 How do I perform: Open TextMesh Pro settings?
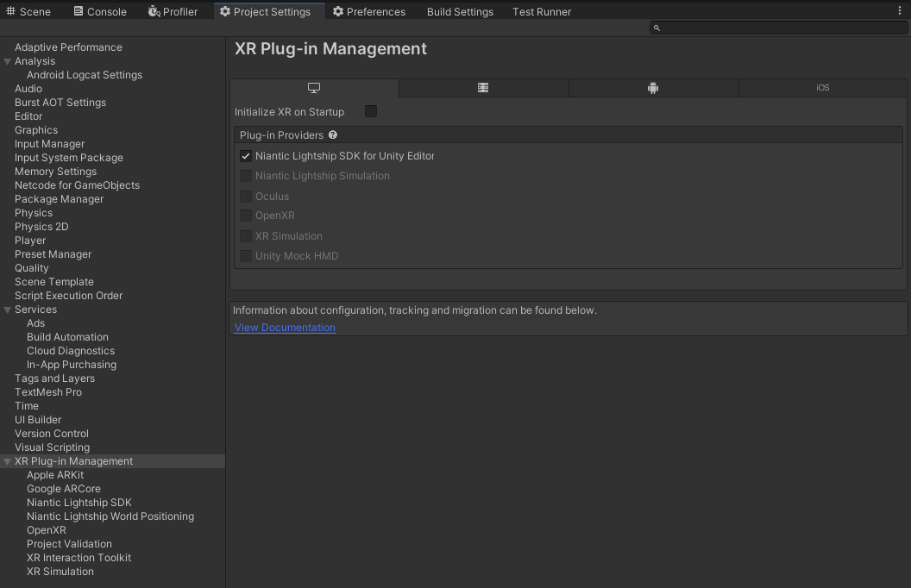pos(48,391)
